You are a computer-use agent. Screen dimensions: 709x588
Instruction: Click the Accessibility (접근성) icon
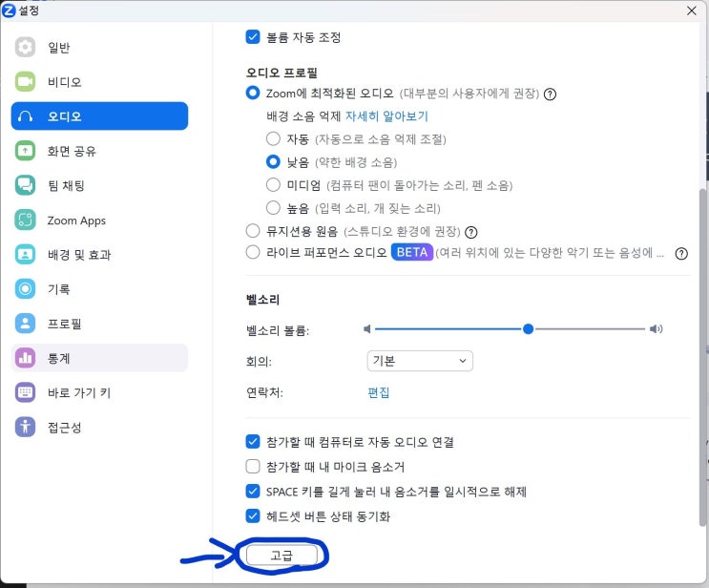(x=25, y=427)
